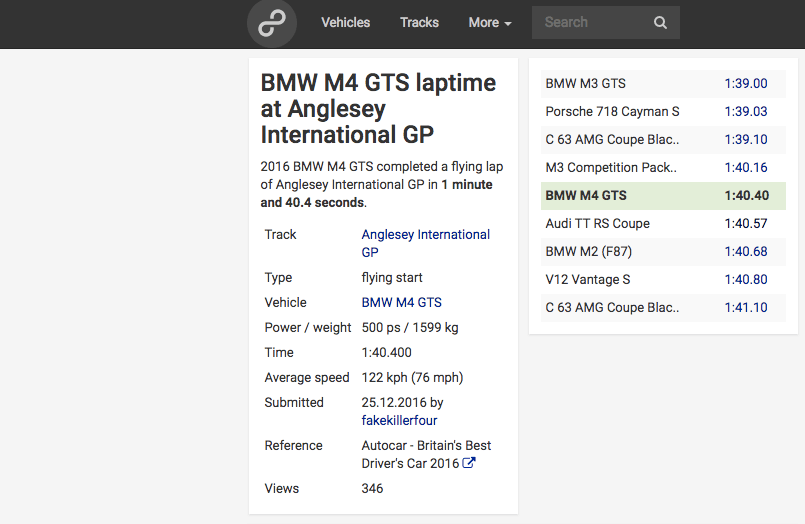Open the BMW M4 GTS vehicle link
The height and width of the screenshot is (524, 805).
(401, 302)
